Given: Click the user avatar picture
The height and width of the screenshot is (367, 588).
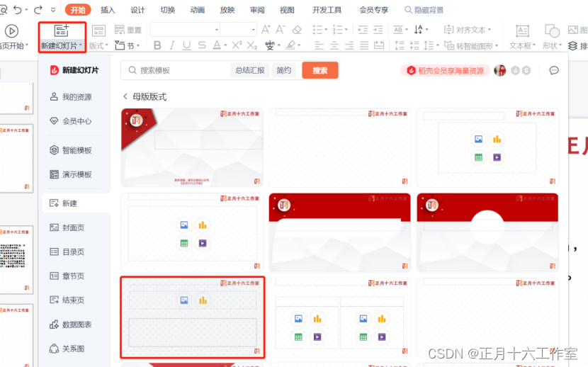Looking at the screenshot, I should (500, 71).
